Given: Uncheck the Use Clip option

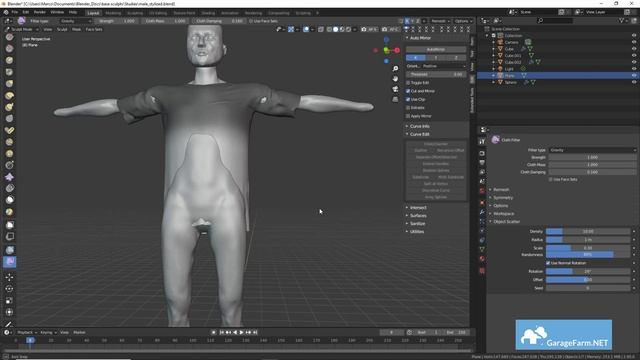Looking at the screenshot, I should click(x=408, y=99).
